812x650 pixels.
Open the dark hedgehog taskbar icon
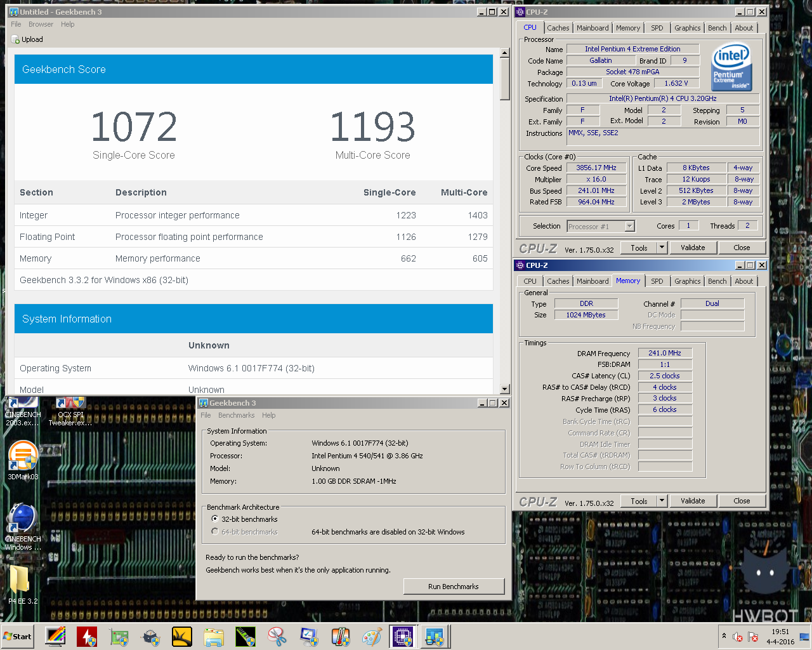150,636
